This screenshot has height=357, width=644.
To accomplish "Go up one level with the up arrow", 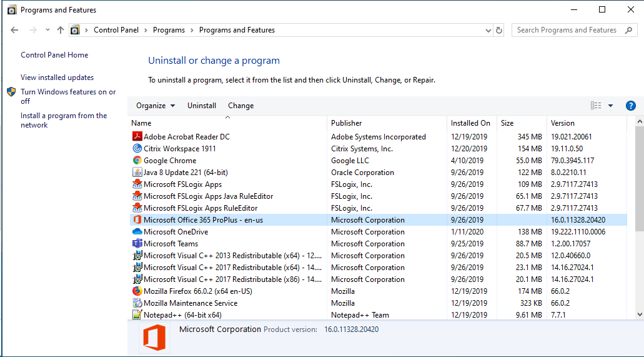I will (x=61, y=30).
